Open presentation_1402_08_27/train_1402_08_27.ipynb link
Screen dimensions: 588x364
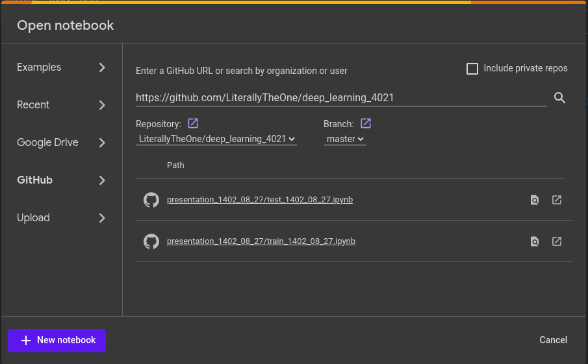(x=261, y=241)
